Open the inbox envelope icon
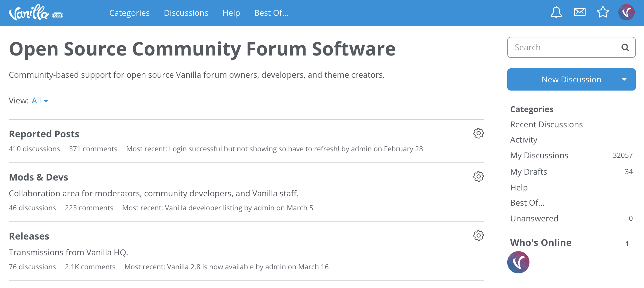 [579, 12]
